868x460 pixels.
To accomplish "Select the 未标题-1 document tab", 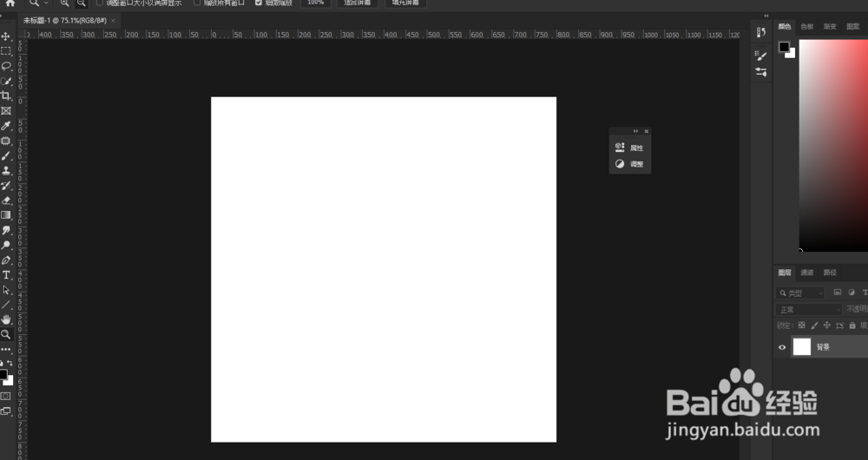I will tap(65, 21).
